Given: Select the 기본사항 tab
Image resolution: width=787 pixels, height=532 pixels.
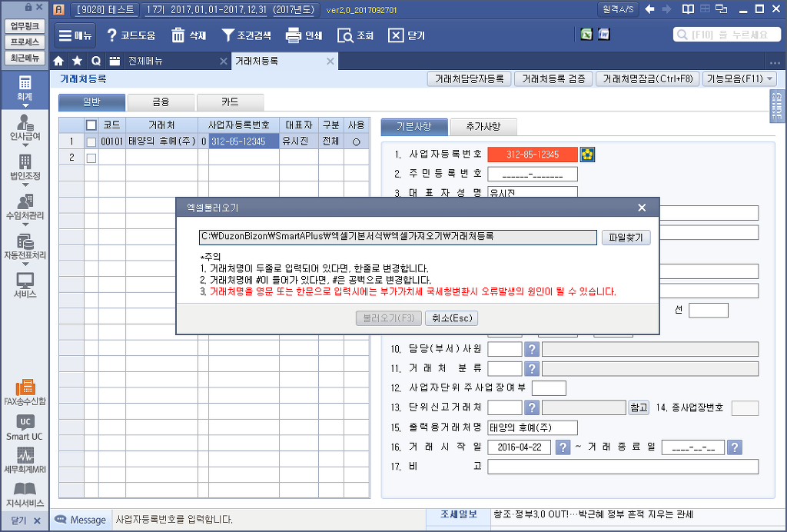Looking at the screenshot, I should point(414,127).
